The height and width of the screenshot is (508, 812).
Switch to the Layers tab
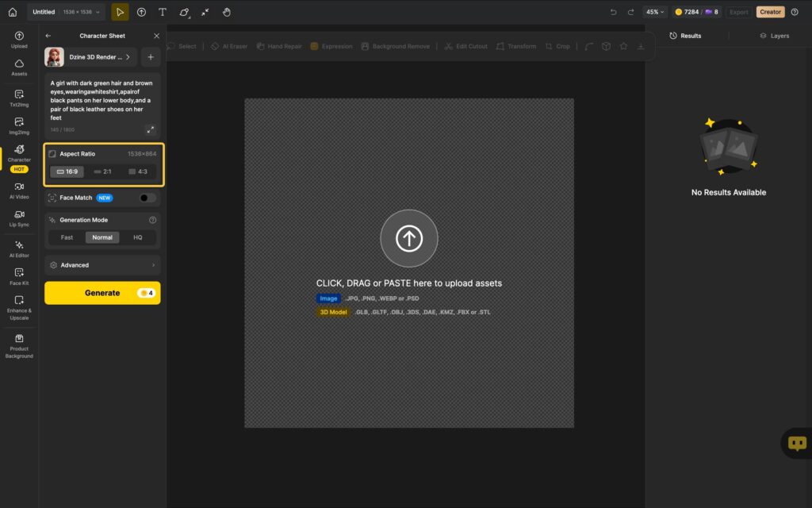click(774, 36)
